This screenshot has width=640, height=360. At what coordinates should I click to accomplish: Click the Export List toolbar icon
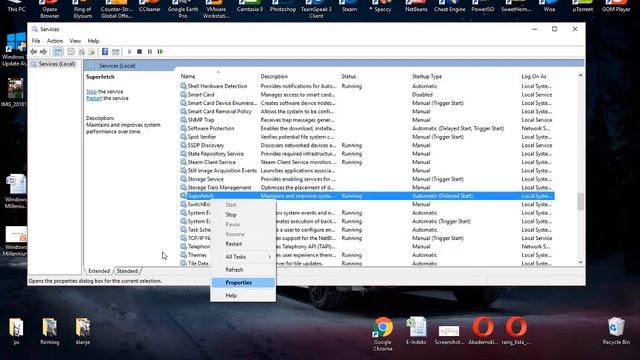(x=91, y=52)
